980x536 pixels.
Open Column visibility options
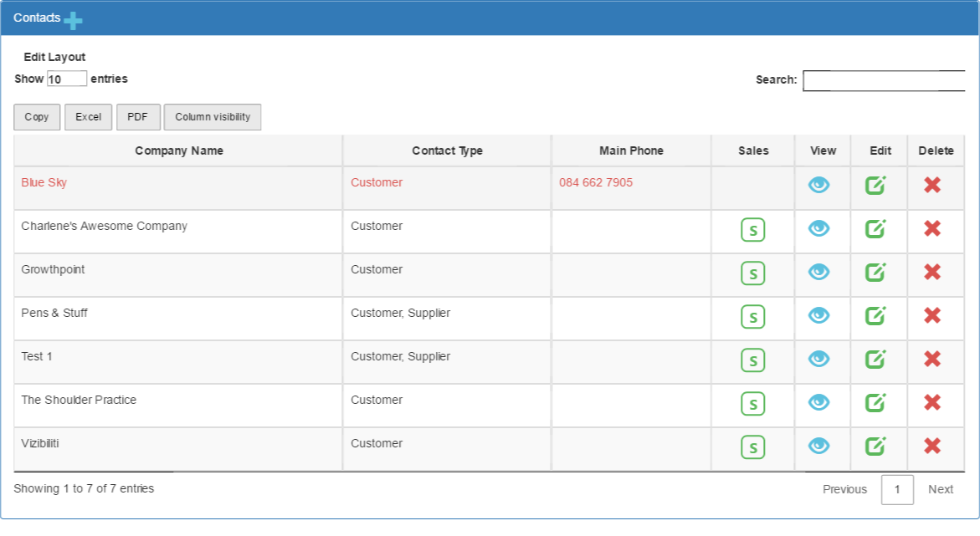[213, 117]
